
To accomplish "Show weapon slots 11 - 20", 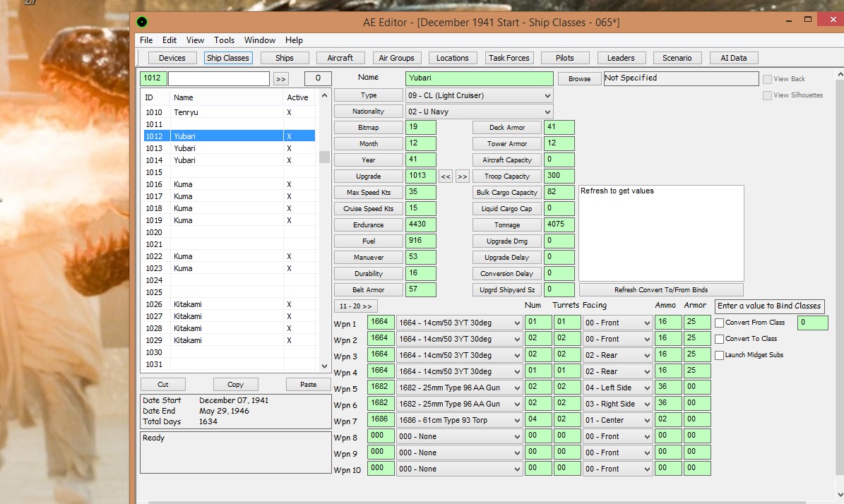I will [x=355, y=306].
